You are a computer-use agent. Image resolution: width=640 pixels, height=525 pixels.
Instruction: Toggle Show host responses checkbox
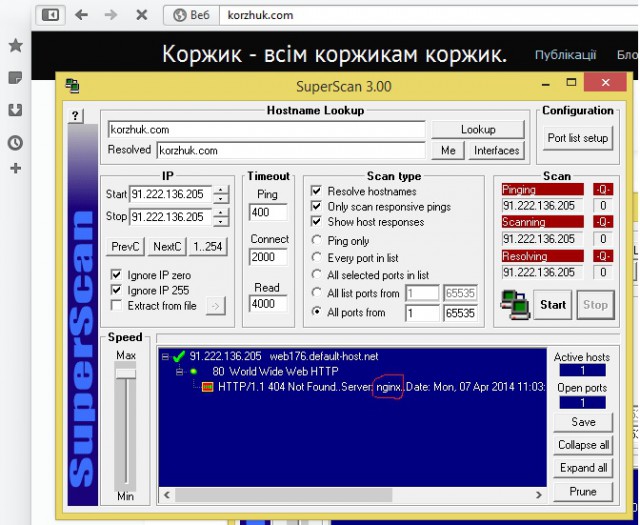(x=316, y=222)
